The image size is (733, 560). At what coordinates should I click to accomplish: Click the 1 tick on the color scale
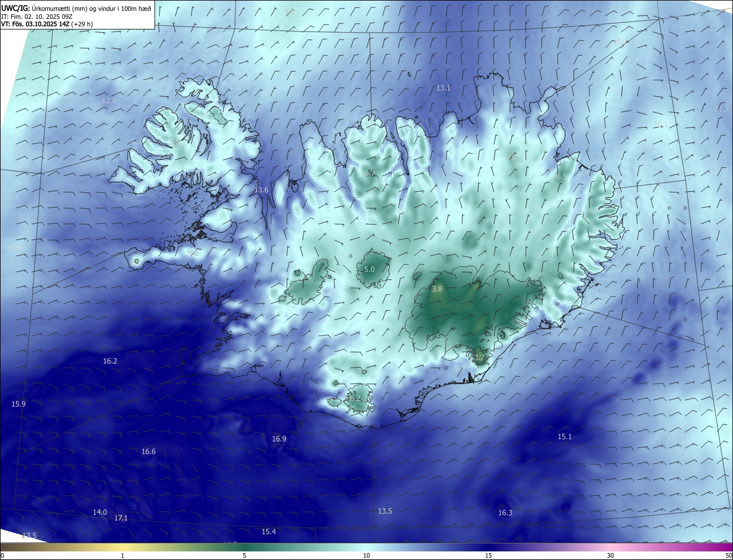click(123, 555)
